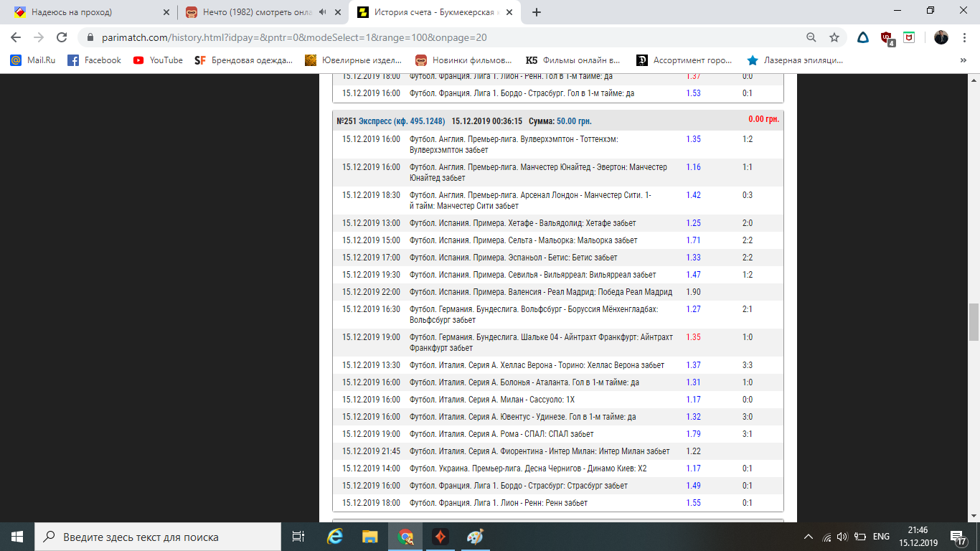Open 'Ассортимент горо...' bookmark
This screenshot has width=980, height=551.
click(685, 60)
